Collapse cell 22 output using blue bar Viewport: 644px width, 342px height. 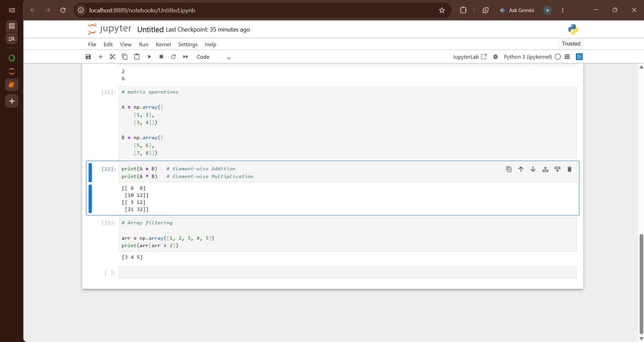[x=90, y=198]
